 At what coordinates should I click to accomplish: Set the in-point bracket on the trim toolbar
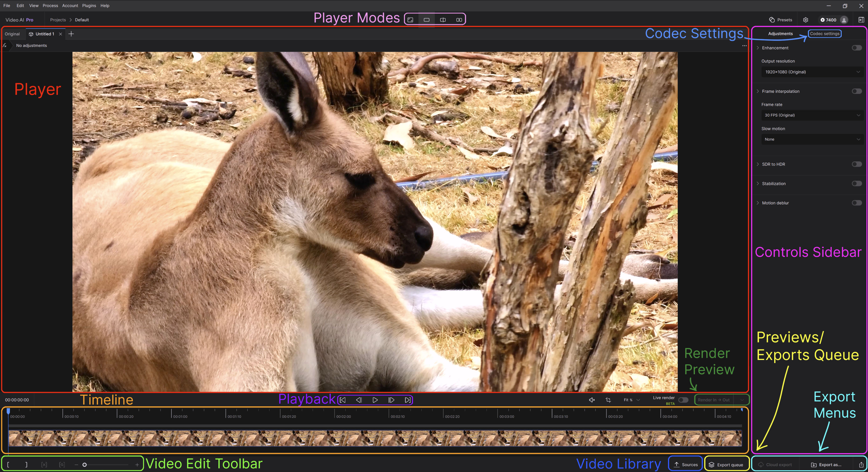(8, 464)
